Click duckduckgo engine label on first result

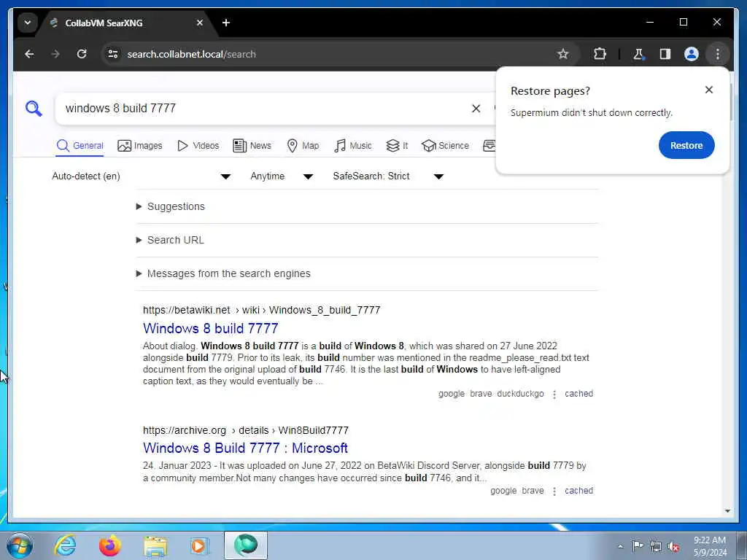click(520, 394)
